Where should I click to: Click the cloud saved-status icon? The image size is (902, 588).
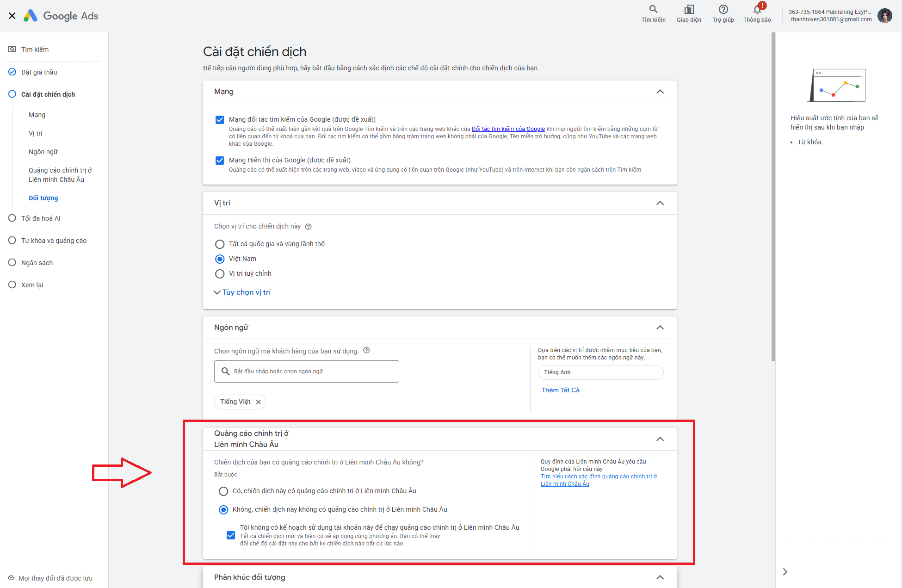(11, 578)
